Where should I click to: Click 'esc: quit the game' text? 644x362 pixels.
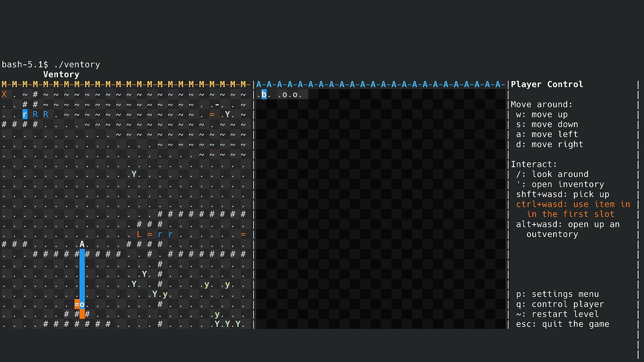[x=562, y=324]
